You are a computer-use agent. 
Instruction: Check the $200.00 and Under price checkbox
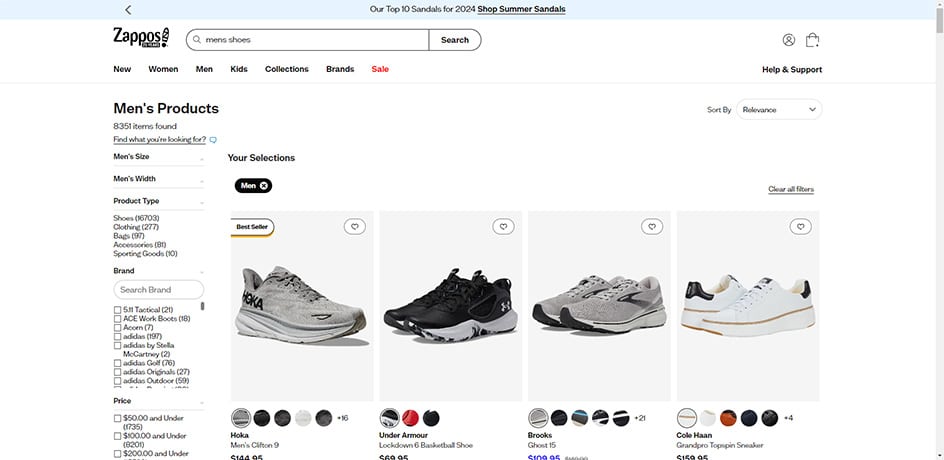(x=117, y=453)
